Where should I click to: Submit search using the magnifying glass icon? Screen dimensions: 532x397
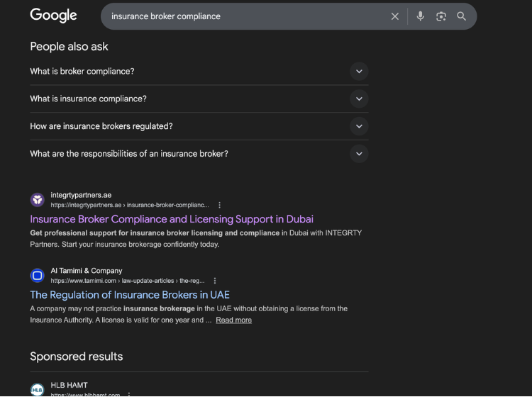click(461, 16)
